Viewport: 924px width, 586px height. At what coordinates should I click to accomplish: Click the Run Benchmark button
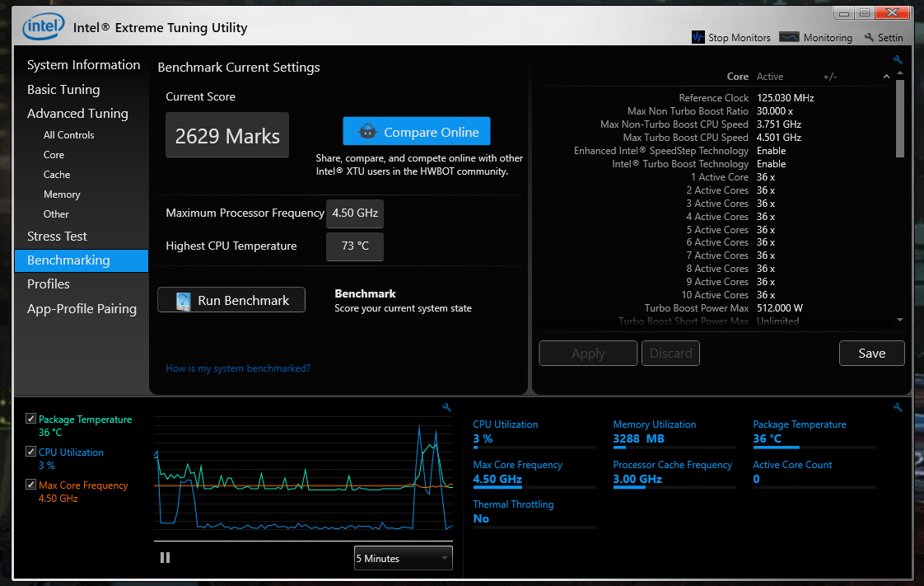(x=231, y=300)
